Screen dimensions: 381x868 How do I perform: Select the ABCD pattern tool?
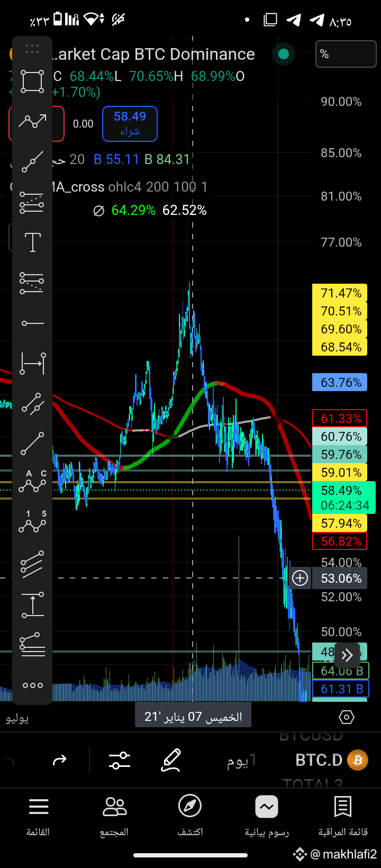32,482
